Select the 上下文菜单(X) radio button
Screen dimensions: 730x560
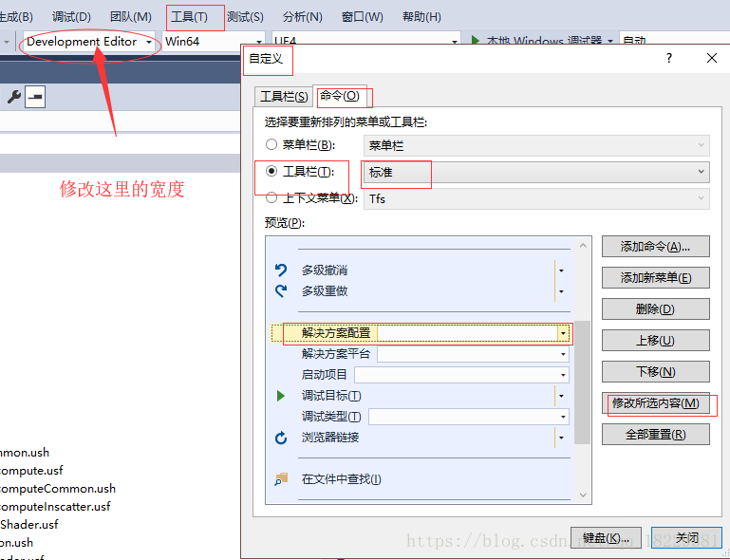tap(271, 197)
